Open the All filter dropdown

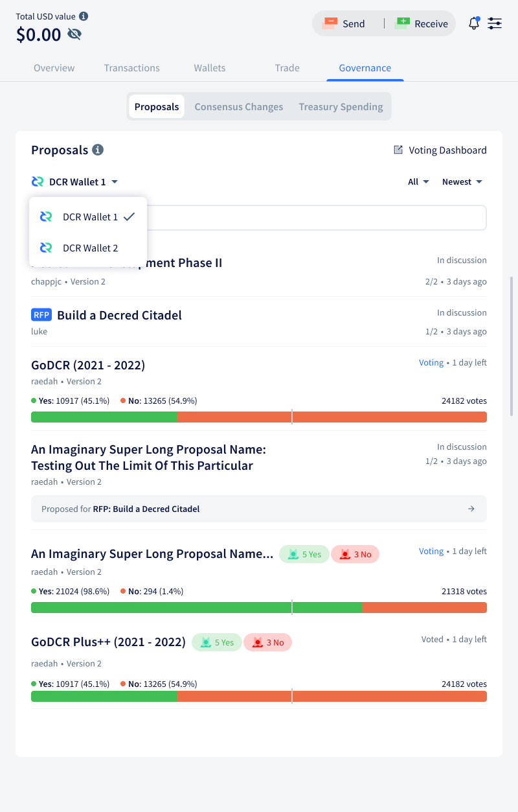pyautogui.click(x=418, y=181)
